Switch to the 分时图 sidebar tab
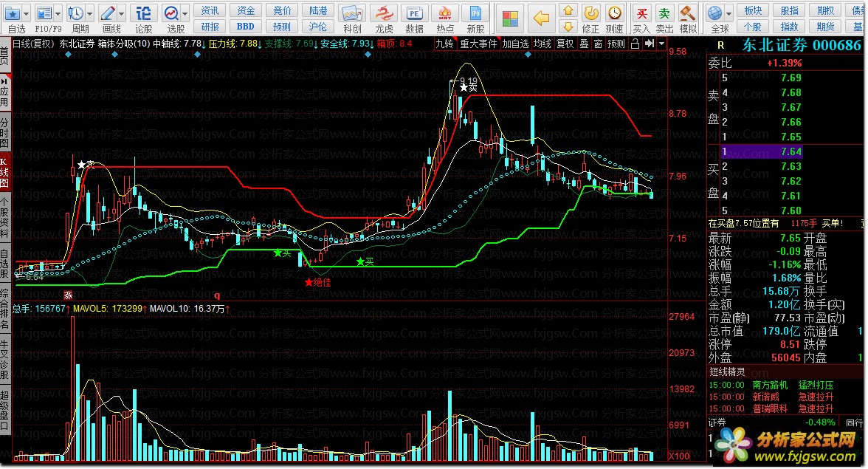Screen dimensions: 868x469 tap(4, 131)
